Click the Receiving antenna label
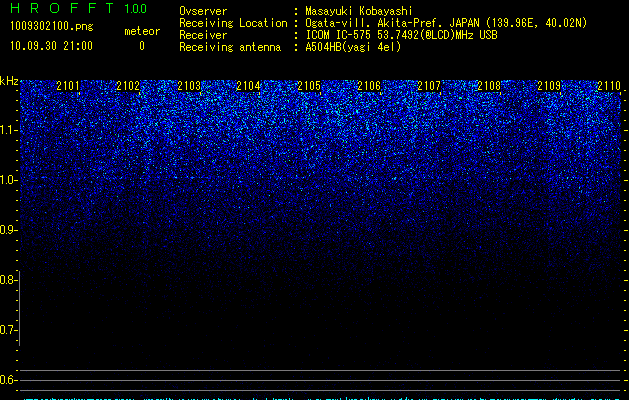This screenshot has width=629, height=400. (230, 47)
